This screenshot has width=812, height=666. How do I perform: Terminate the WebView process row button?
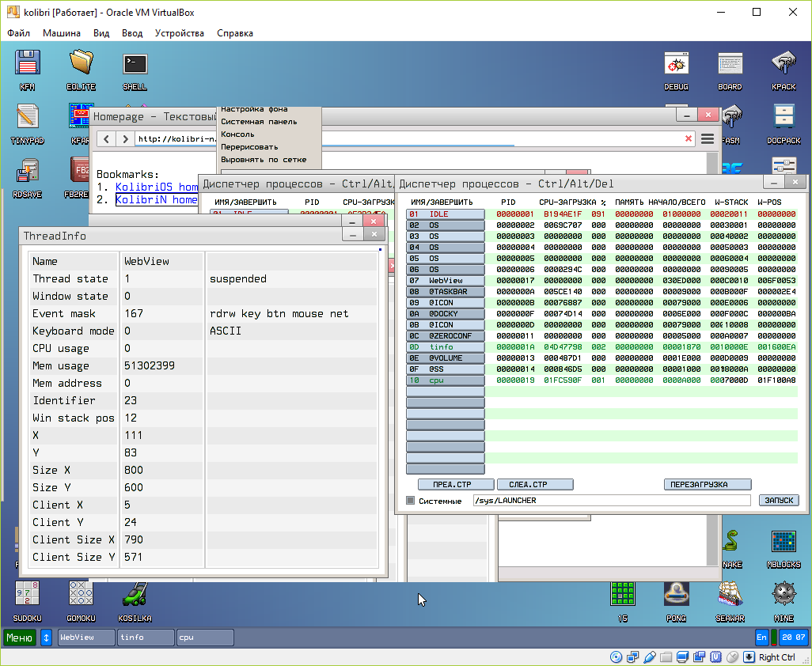click(x=445, y=281)
